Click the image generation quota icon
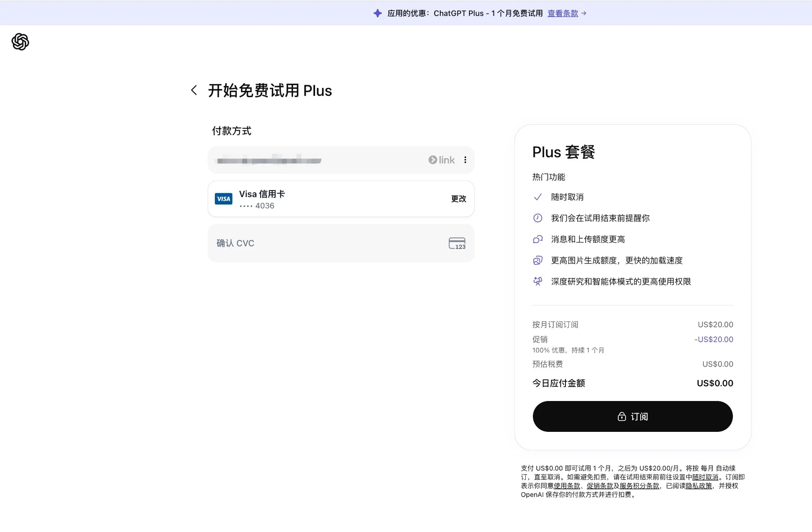812x532 pixels. click(x=538, y=260)
